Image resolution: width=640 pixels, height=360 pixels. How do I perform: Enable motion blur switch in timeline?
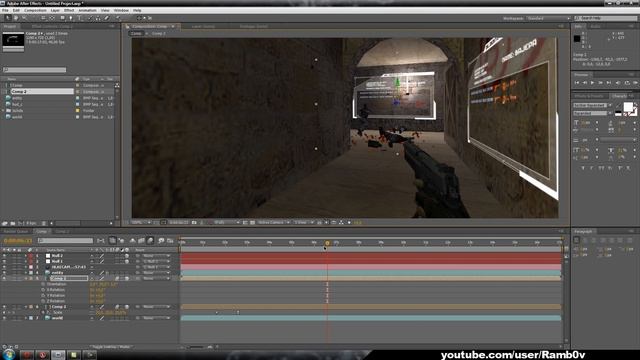(150, 241)
